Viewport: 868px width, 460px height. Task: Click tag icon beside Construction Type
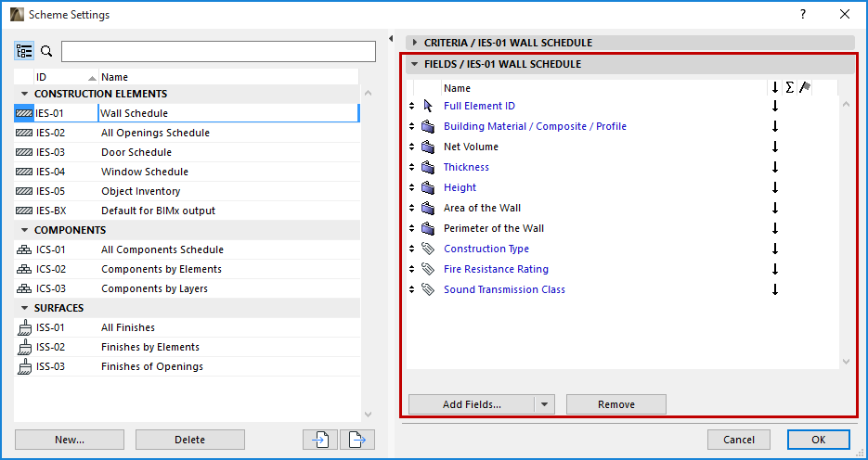pyautogui.click(x=428, y=249)
